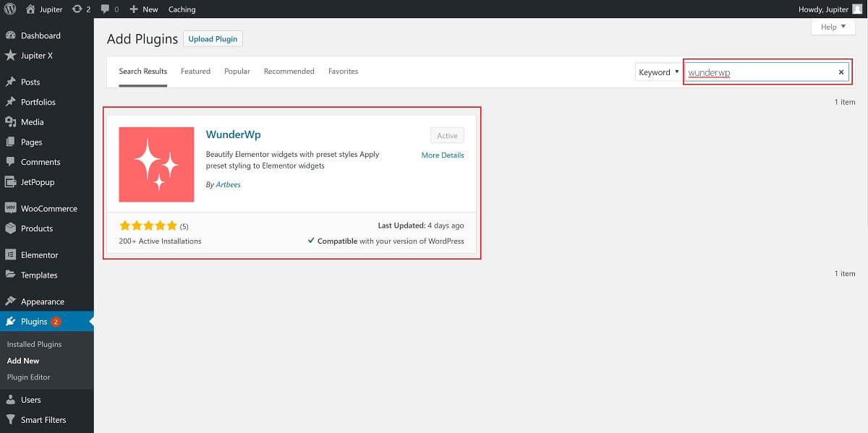Click the Jupiter X star icon
Screen dimensions: 868x433
pos(10,56)
